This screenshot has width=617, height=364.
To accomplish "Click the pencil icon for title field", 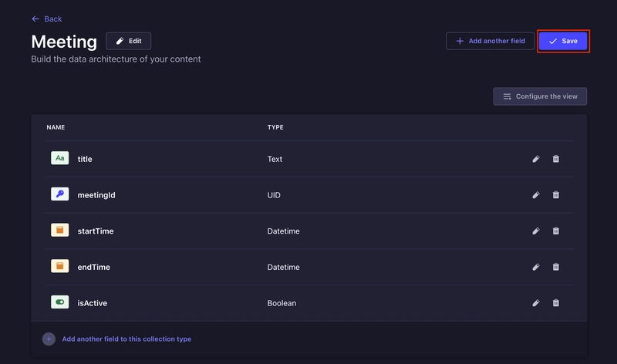I will click(x=535, y=159).
